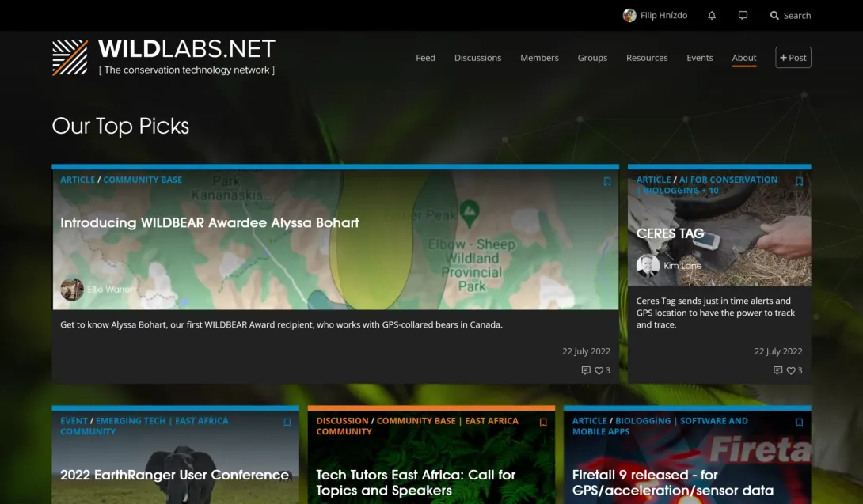Image resolution: width=863 pixels, height=504 pixels.
Task: Click SOFTWARE AND MOBILE APPS tag
Action: point(660,426)
